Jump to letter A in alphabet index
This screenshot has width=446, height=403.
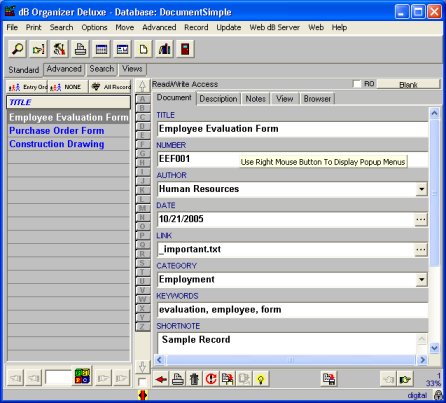click(143, 99)
